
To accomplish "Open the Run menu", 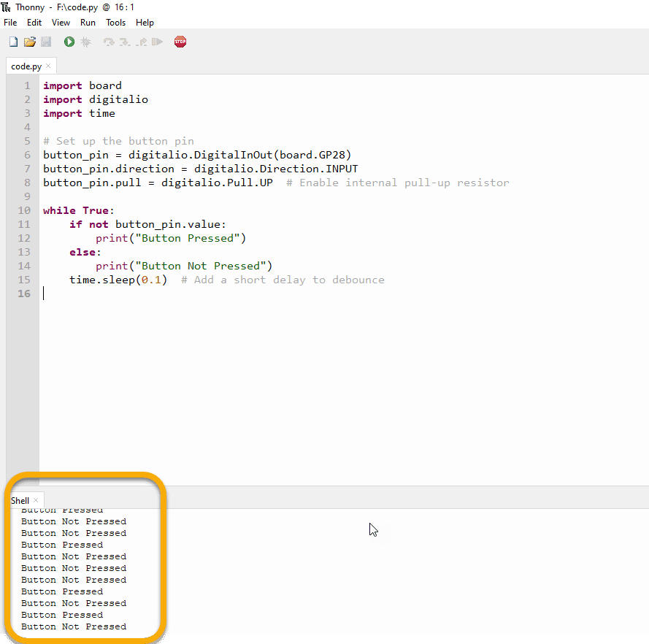I will pos(88,23).
